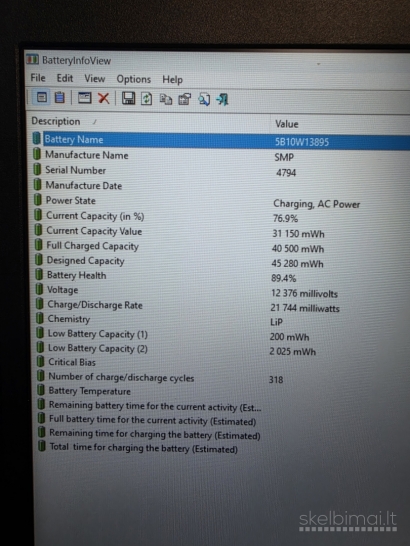Select the Manufacture Name row

[x=221, y=156]
